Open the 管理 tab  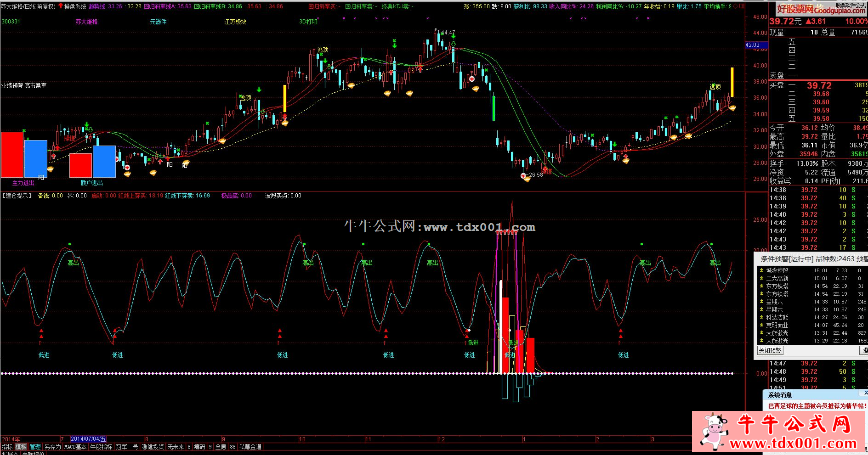click(x=35, y=447)
